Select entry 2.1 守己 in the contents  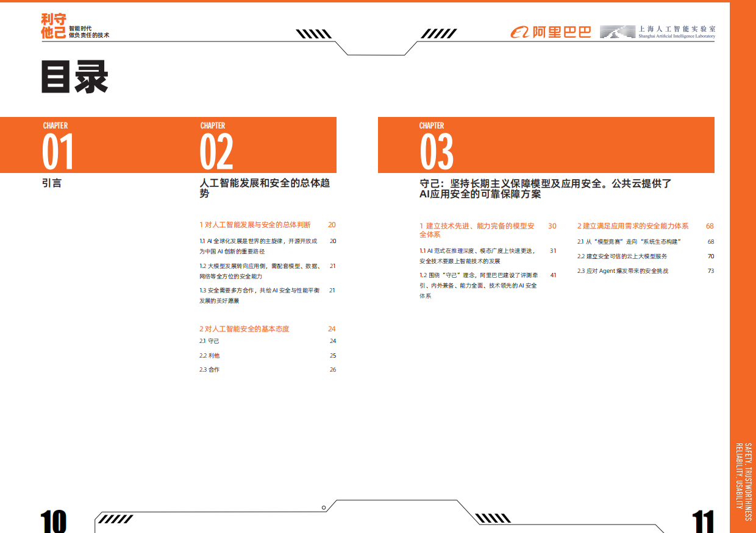point(210,341)
